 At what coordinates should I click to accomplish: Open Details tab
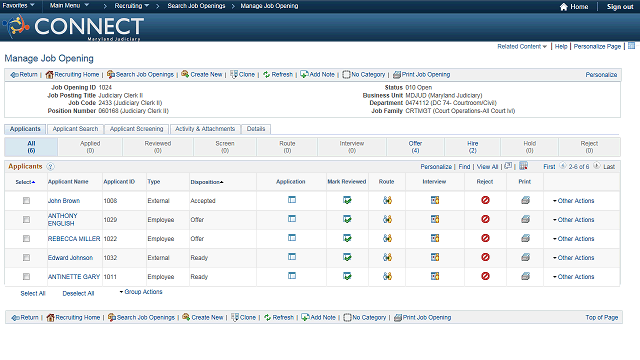click(256, 129)
